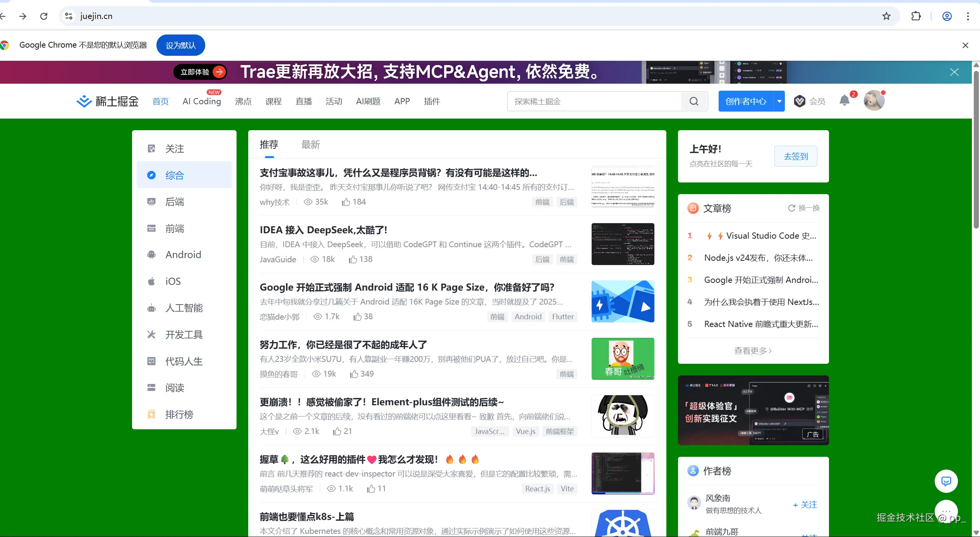
Task: Switch to the 最新 tab
Action: coord(311,145)
